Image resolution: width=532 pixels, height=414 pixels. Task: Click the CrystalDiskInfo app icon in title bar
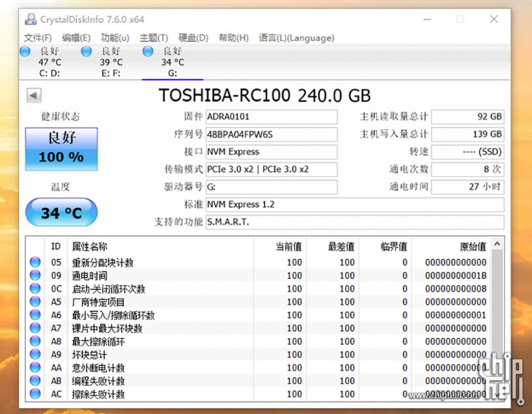coord(30,20)
